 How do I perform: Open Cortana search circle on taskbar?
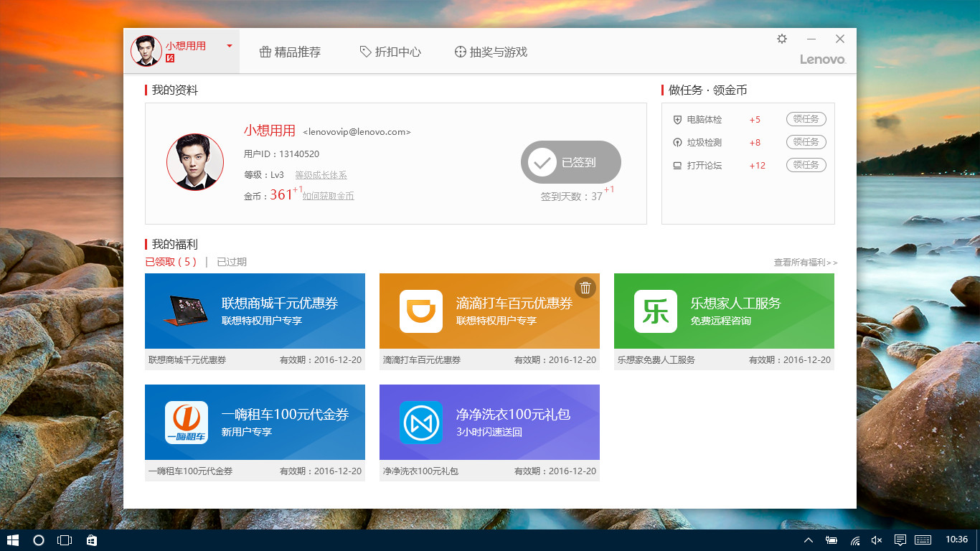click(x=39, y=540)
